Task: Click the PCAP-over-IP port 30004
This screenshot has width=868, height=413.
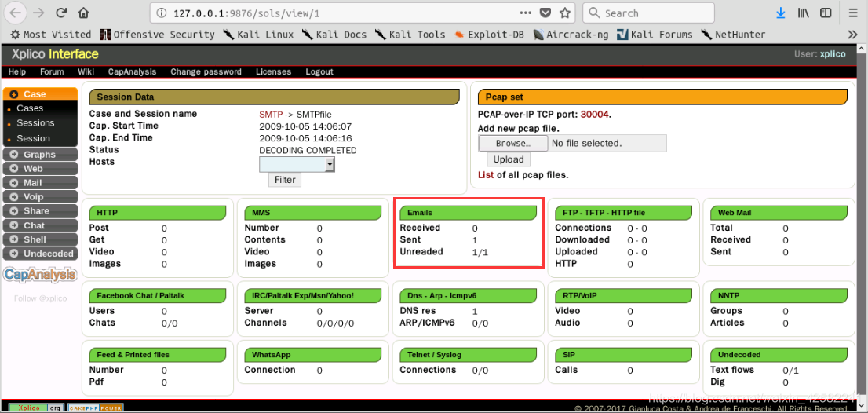Action: point(595,115)
